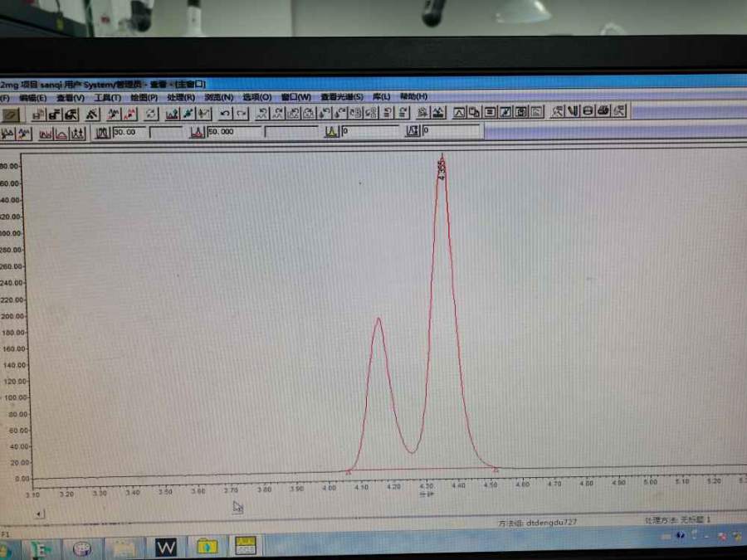Click the printer icon in the toolbar
The height and width of the screenshot is (560, 747).
pyautogui.click(x=603, y=111)
